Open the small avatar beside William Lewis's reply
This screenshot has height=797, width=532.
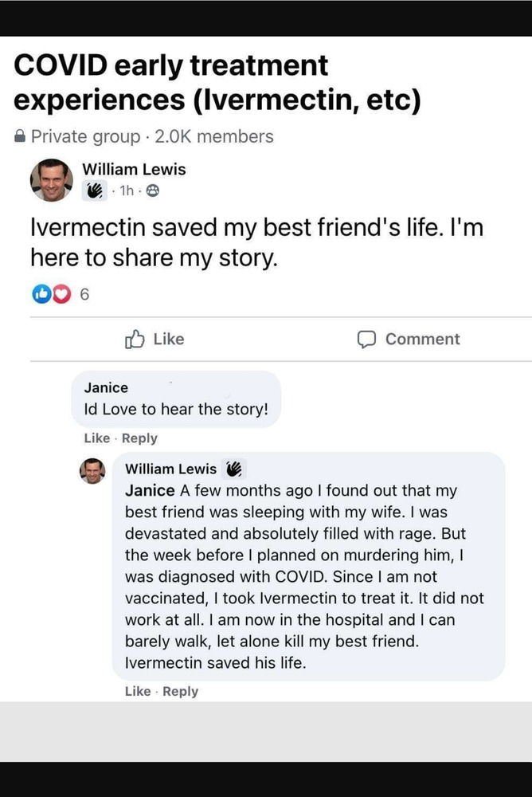(92, 471)
